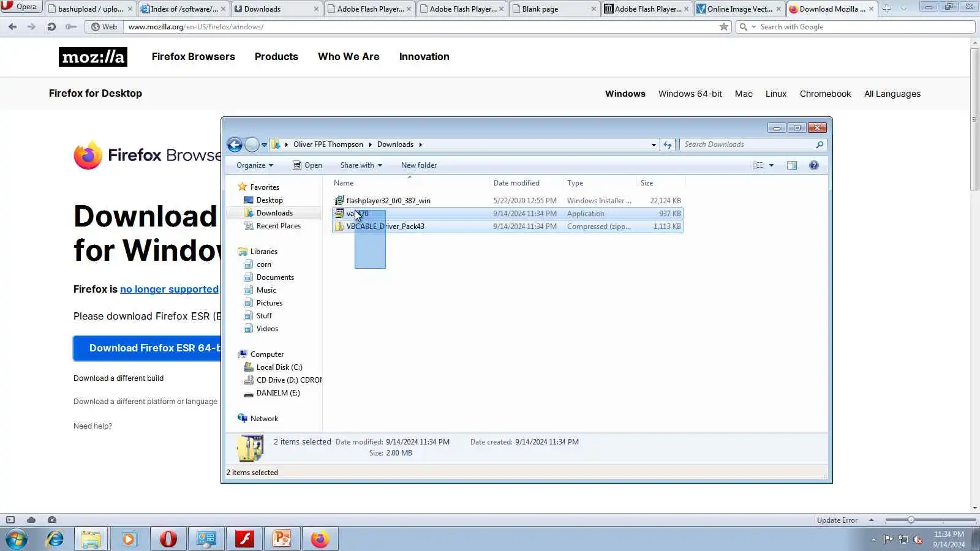Click the Opera back navigation arrow
The image size is (980, 551).
pyautogui.click(x=13, y=27)
